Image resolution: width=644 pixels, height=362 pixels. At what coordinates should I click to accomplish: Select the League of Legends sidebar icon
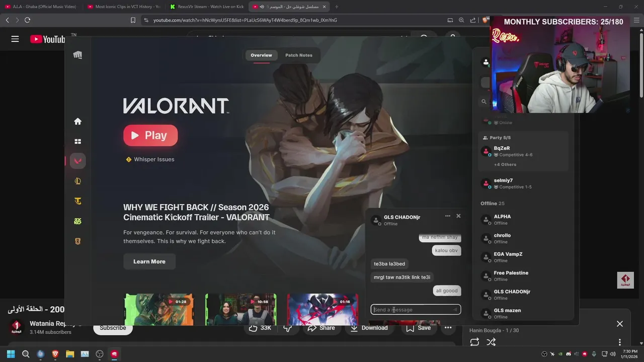coord(77,181)
